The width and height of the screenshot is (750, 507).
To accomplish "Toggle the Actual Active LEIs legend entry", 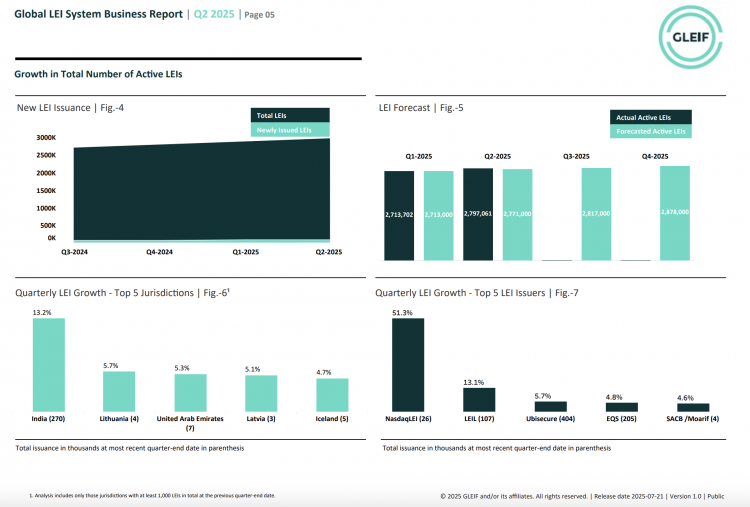I will click(650, 117).
